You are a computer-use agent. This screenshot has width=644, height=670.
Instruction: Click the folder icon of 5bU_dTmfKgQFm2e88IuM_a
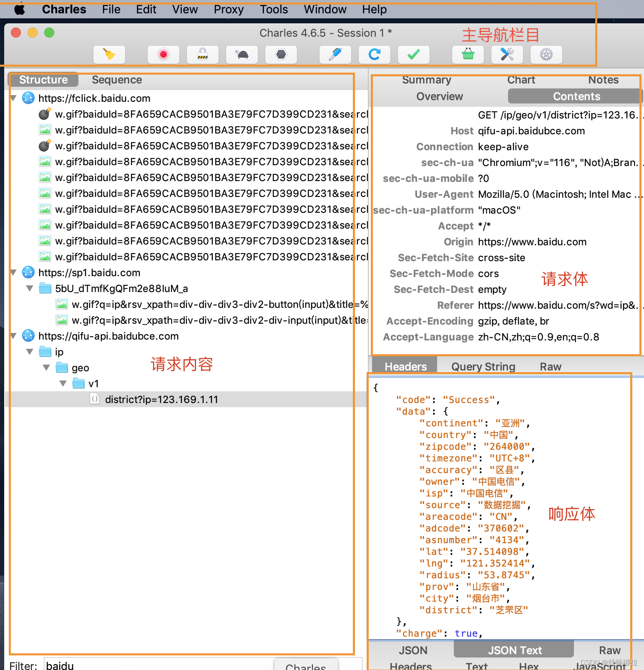45,288
